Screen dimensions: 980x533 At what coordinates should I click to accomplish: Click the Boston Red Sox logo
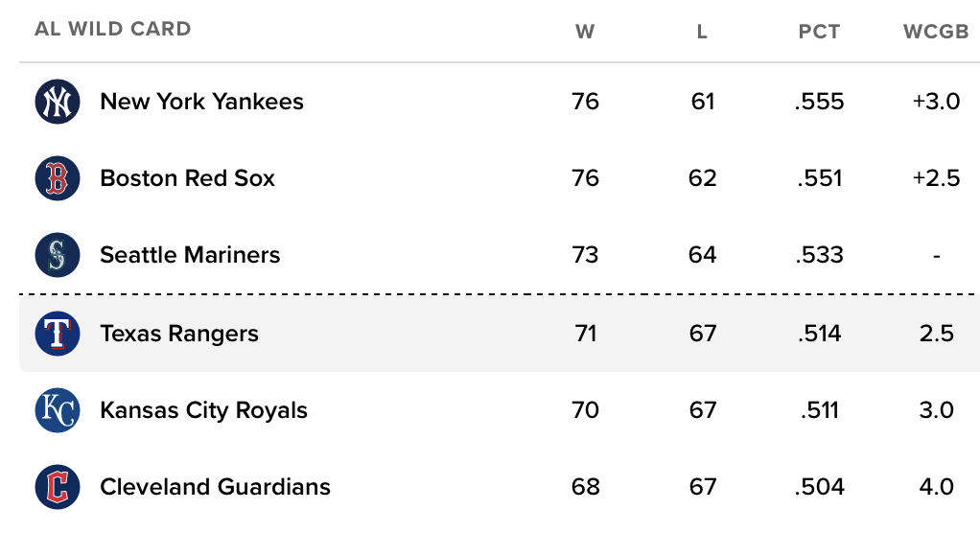coord(58,178)
